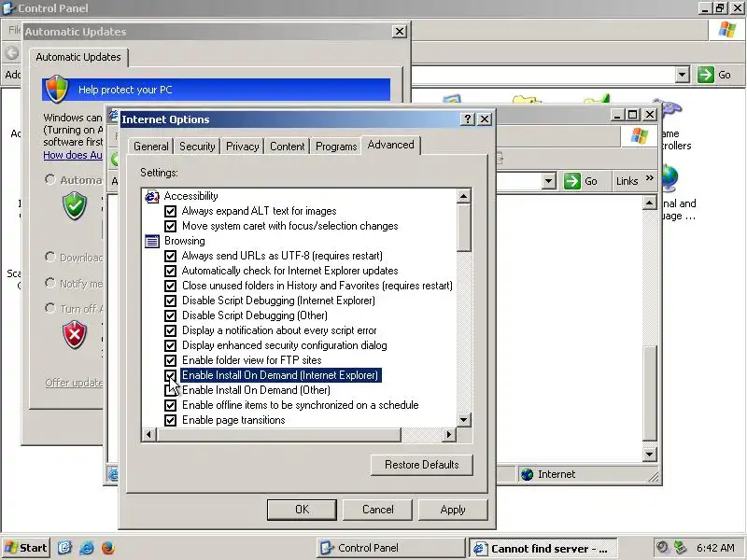
Task: Select Turn off Automatic Updates radio button
Action: point(50,308)
